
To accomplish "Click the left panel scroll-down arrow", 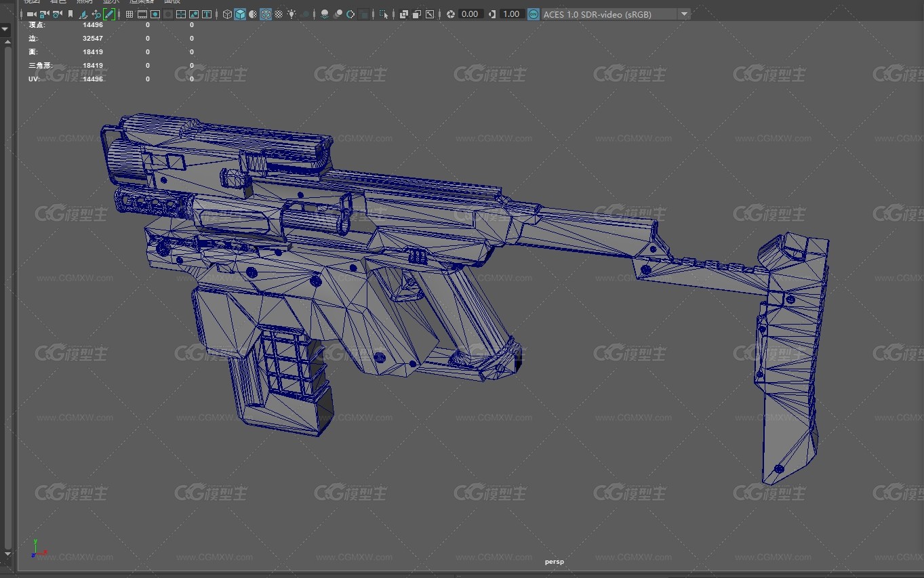I will click(x=7, y=555).
